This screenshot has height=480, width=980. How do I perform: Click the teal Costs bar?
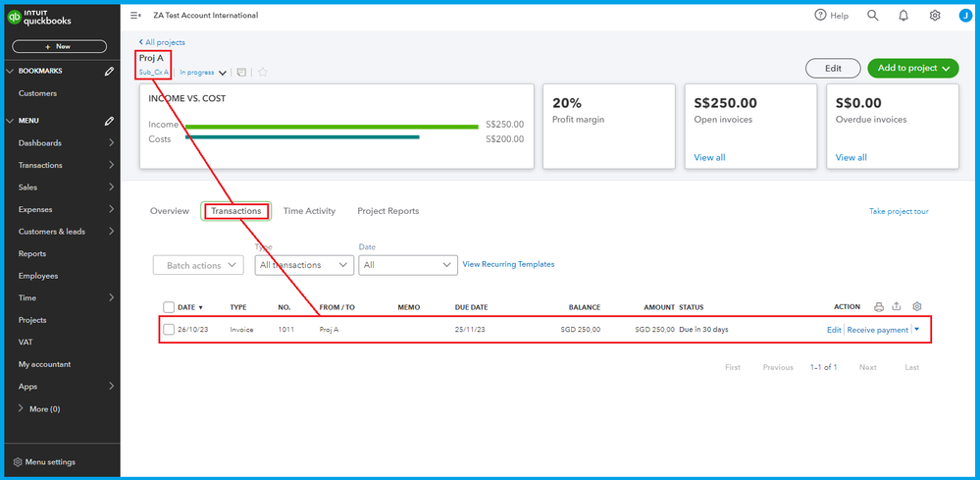pos(302,136)
